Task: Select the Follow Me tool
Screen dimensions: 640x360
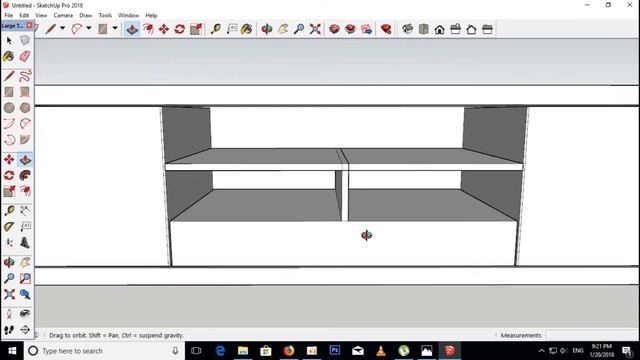Action: pos(25,176)
